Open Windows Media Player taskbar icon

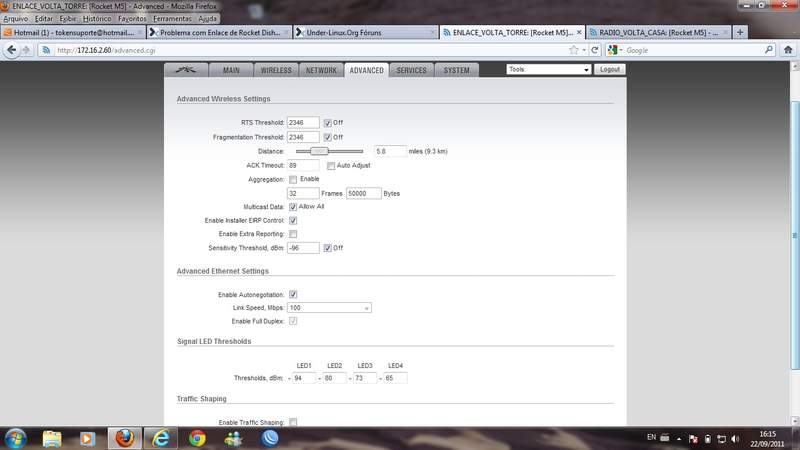87,438
